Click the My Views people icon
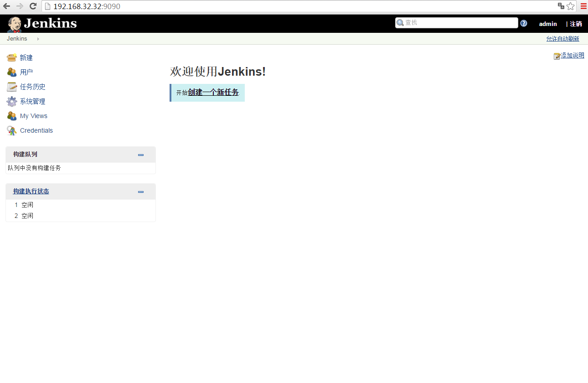This screenshot has height=383, width=588. (12, 116)
